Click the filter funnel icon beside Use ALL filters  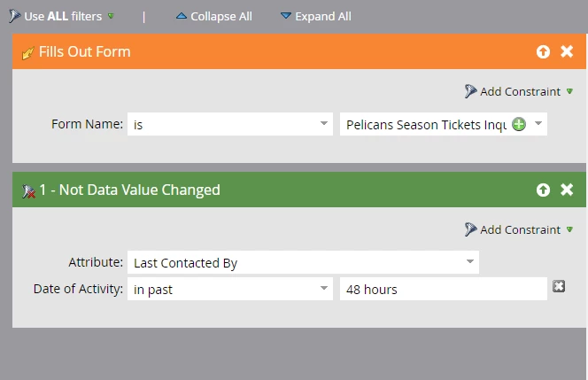click(x=15, y=16)
